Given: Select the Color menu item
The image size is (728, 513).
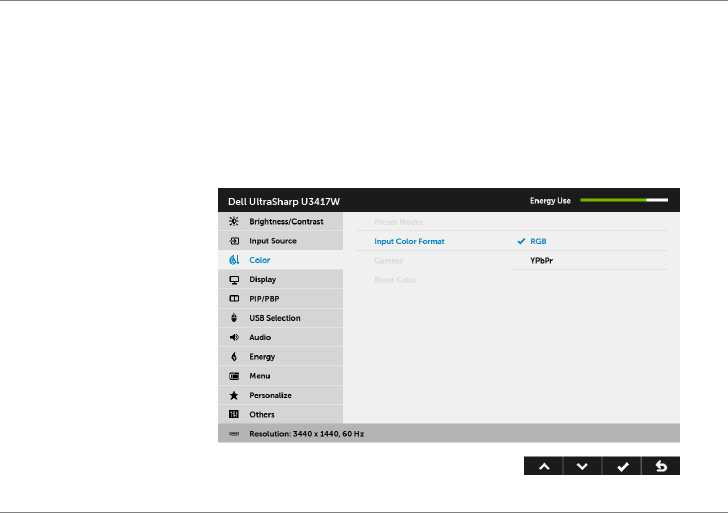Looking at the screenshot, I should point(280,260).
